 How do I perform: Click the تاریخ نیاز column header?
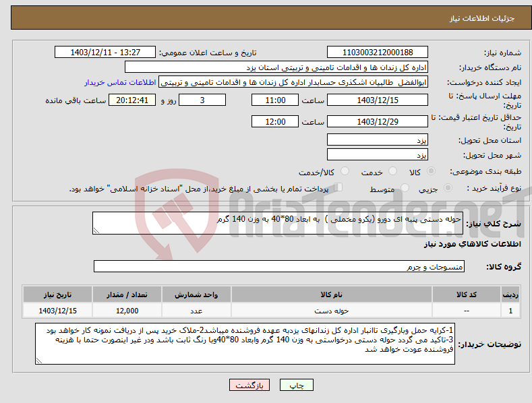(57, 294)
